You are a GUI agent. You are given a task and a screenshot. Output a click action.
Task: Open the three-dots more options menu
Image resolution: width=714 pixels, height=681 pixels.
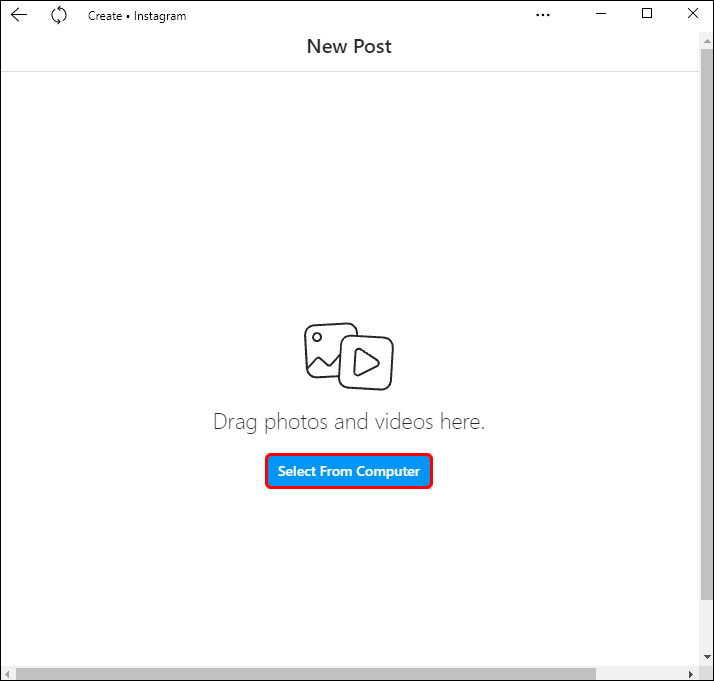click(543, 15)
